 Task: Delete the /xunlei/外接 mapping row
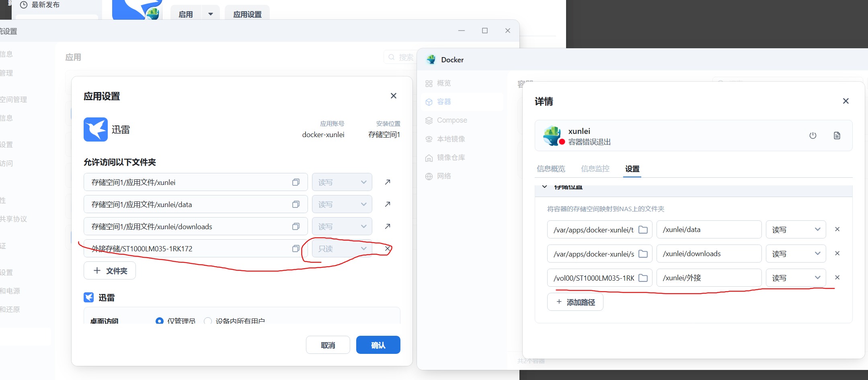837,277
